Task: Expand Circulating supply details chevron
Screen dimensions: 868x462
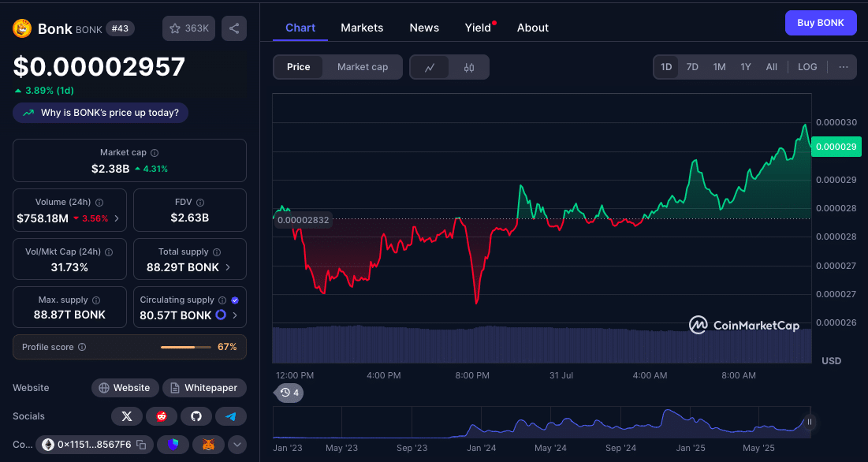Action: pyautogui.click(x=235, y=315)
